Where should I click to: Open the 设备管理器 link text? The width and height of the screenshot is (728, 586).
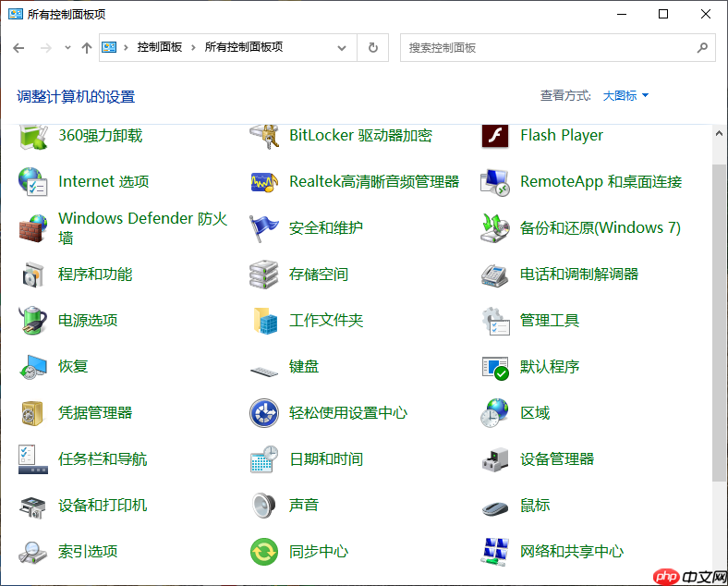557,459
